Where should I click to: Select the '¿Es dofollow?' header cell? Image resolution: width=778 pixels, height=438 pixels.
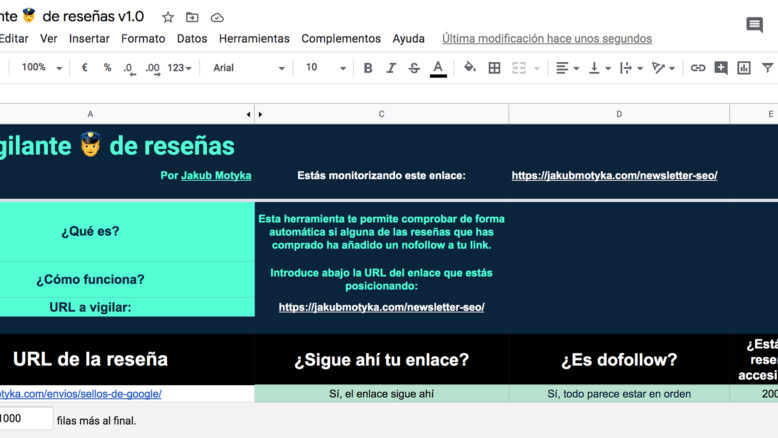[619, 360]
